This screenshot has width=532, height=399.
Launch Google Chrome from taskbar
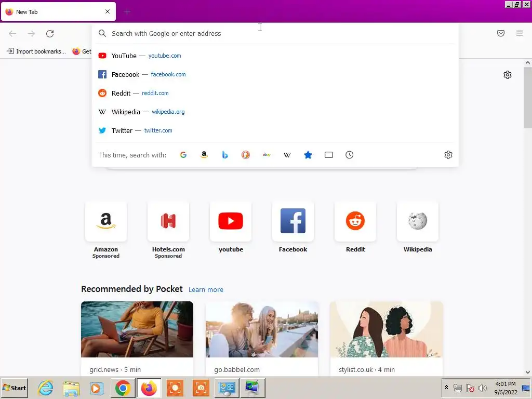(123, 388)
